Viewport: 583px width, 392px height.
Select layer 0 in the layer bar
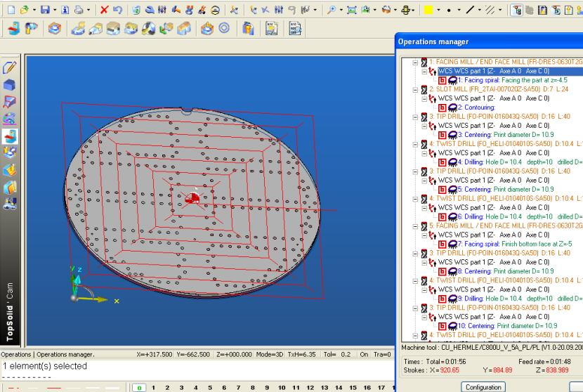coord(140,388)
